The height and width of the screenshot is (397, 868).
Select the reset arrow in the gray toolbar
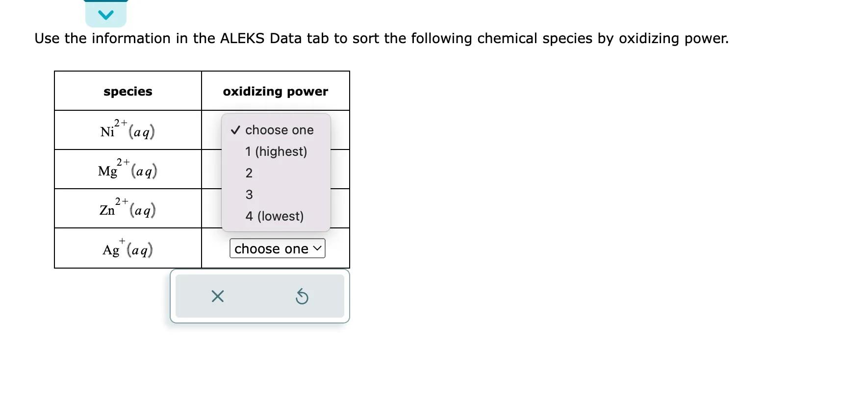tap(303, 296)
